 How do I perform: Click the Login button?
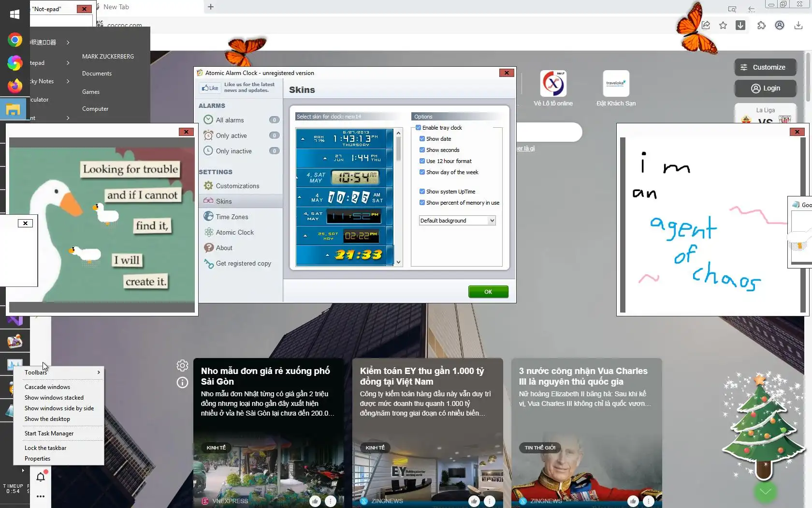point(766,88)
